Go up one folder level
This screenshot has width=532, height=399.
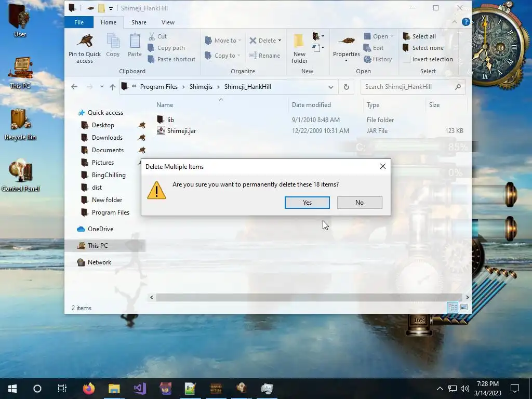click(113, 87)
